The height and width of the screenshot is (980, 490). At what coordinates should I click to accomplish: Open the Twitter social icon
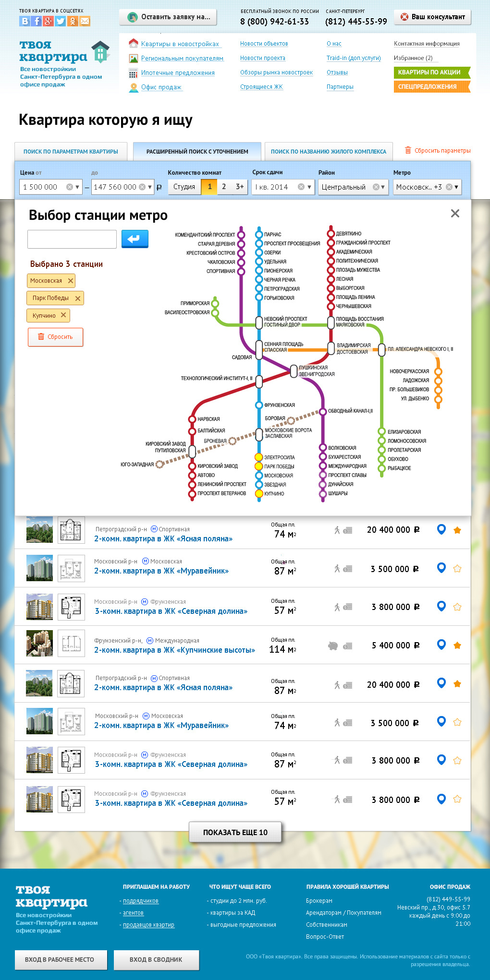tap(61, 21)
